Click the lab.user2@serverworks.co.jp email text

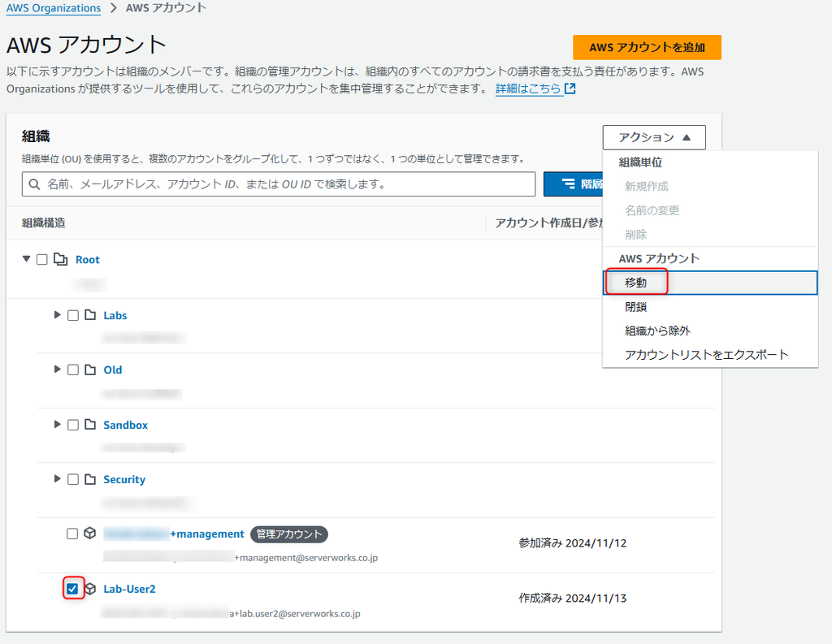(x=300, y=613)
